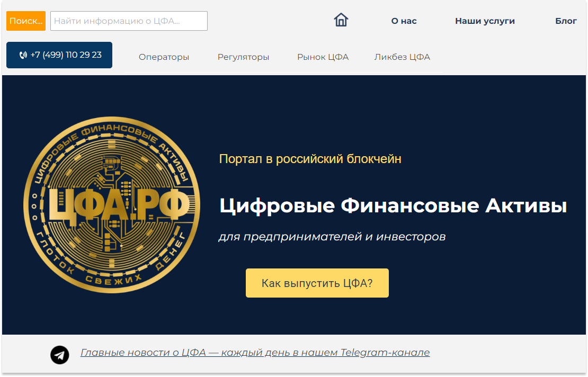Click the Цифровые Финансовые Активы heading
The width and height of the screenshot is (588, 377).
pyautogui.click(x=393, y=206)
